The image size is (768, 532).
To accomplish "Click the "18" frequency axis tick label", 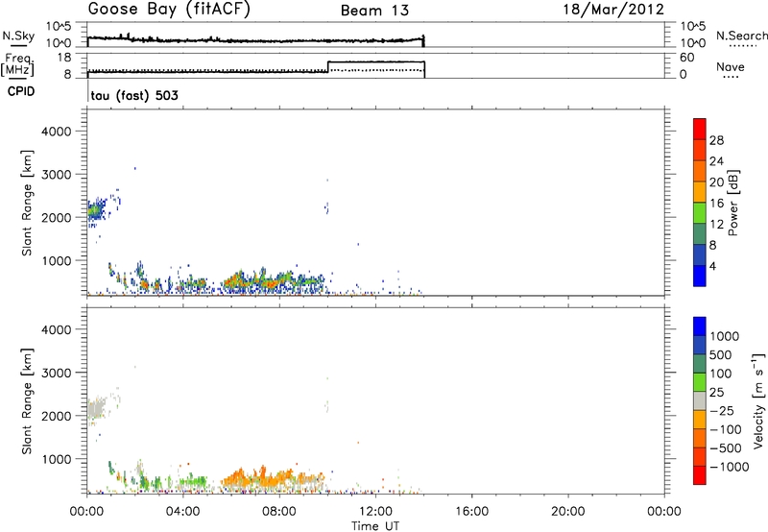I will [x=64, y=58].
